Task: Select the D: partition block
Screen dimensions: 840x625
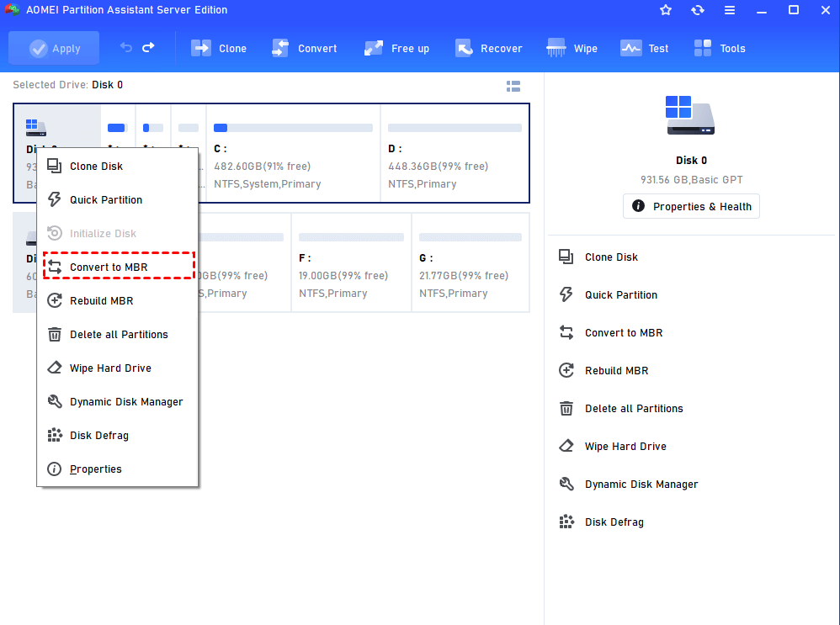Action: 455,153
